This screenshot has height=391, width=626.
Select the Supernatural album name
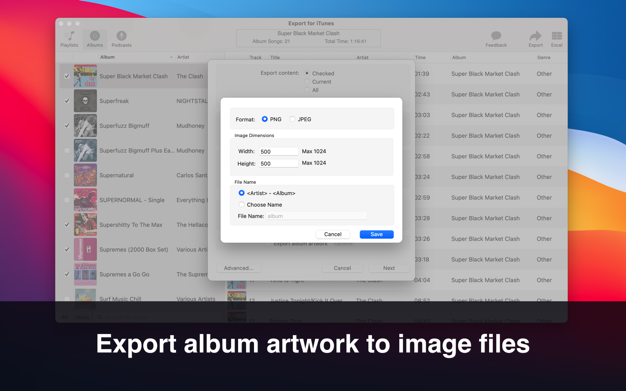click(117, 175)
